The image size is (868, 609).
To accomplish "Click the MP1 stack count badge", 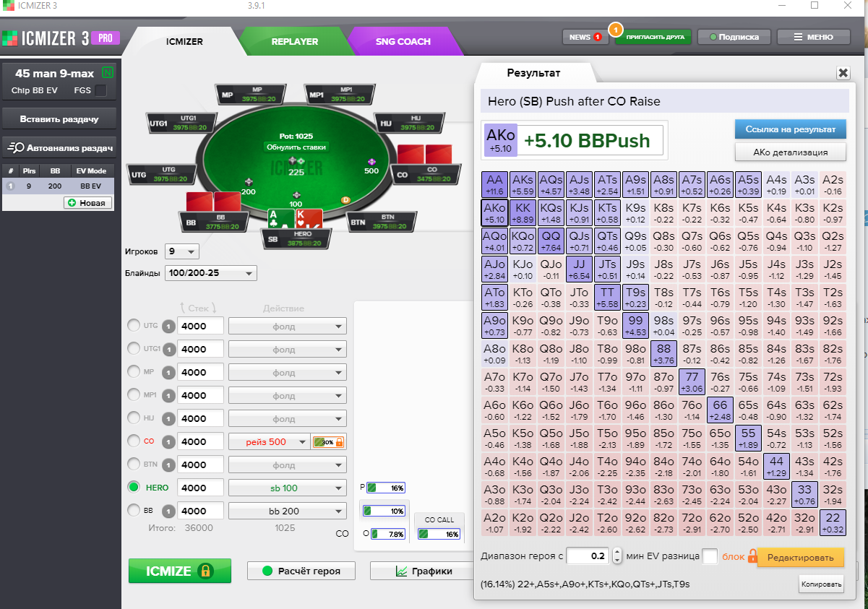I will tap(168, 395).
